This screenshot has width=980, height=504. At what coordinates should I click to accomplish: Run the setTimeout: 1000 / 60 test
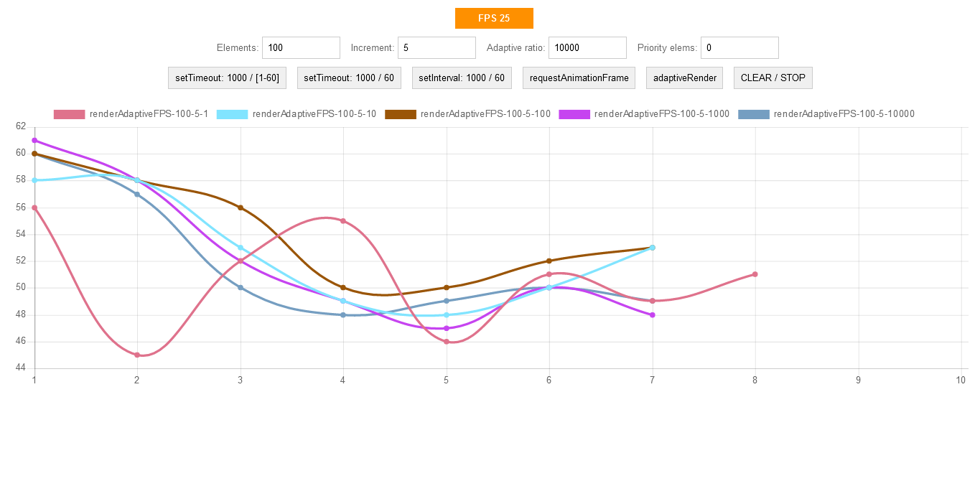(349, 78)
